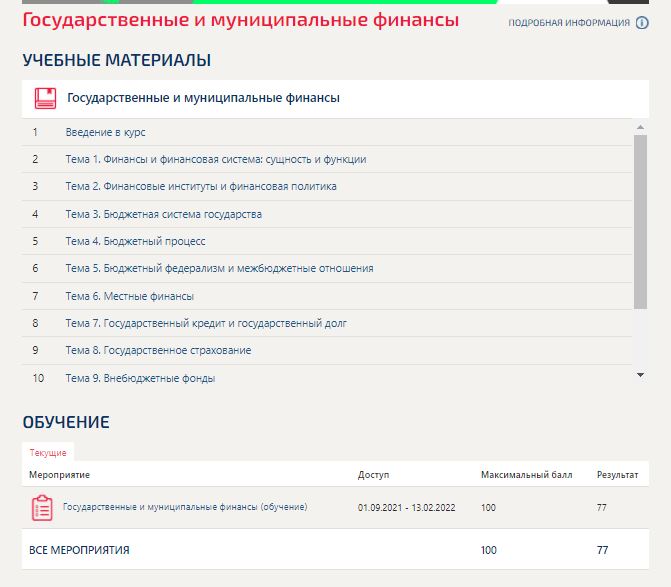Open Тема 3. Бюджетная система государства
Screen dimensions: 671x587
pyautogui.click(x=163, y=214)
